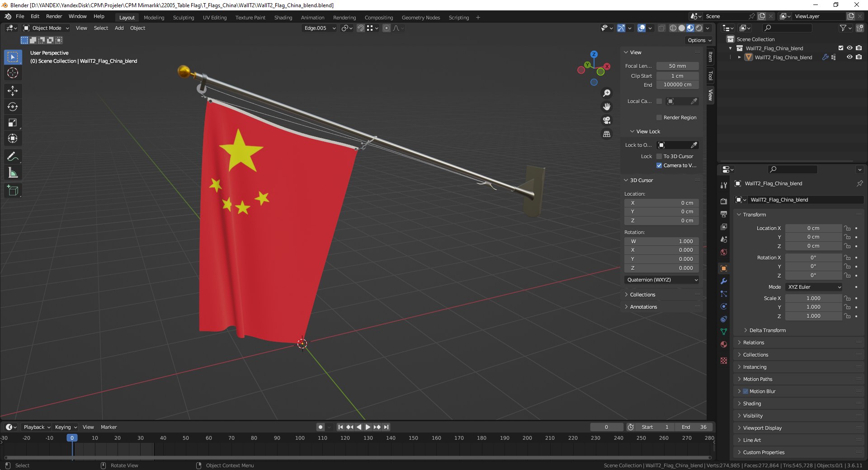Hide WallT2_Flag_China_blend collection eye icon
This screenshot has height=470, width=868.
click(x=849, y=48)
